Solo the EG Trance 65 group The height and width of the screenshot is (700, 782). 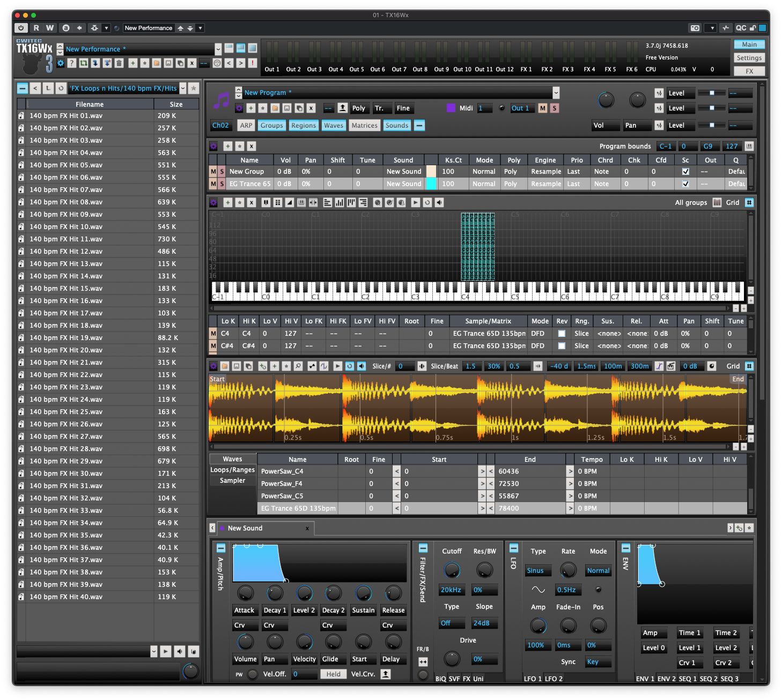click(x=222, y=184)
